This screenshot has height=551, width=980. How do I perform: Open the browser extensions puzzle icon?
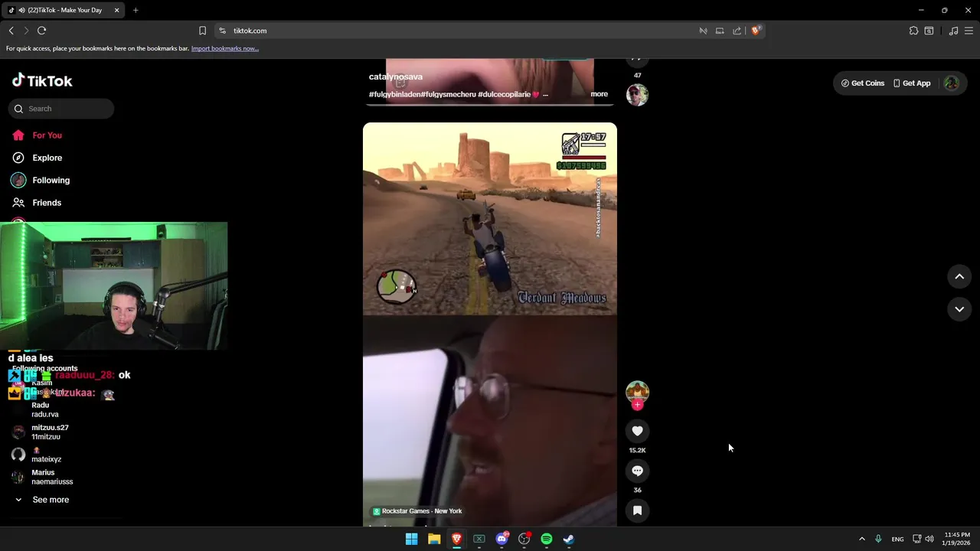913,31
